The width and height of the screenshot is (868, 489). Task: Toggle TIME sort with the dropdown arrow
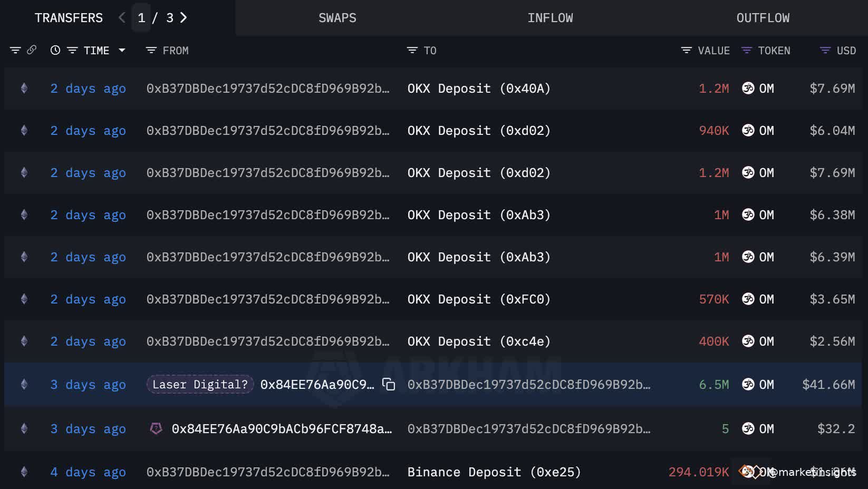pyautogui.click(x=122, y=51)
